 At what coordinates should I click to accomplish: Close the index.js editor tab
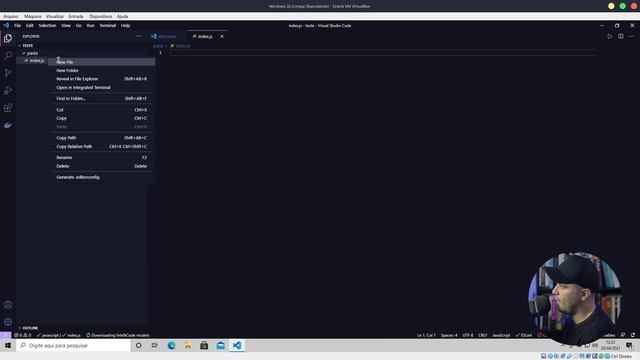pyautogui.click(x=222, y=36)
